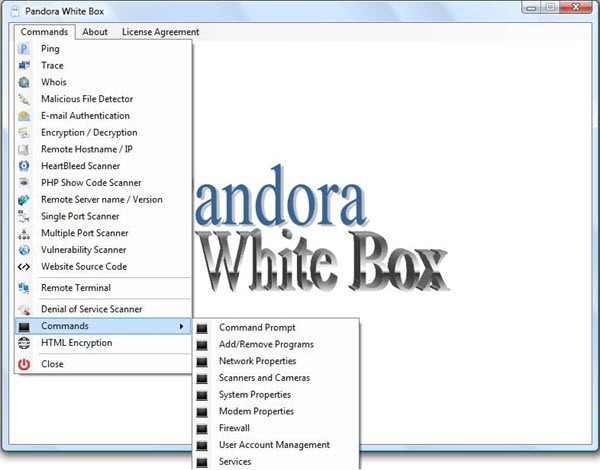Click the Denial of Service Scanner icon
The width and height of the screenshot is (600, 470).
[x=24, y=309]
